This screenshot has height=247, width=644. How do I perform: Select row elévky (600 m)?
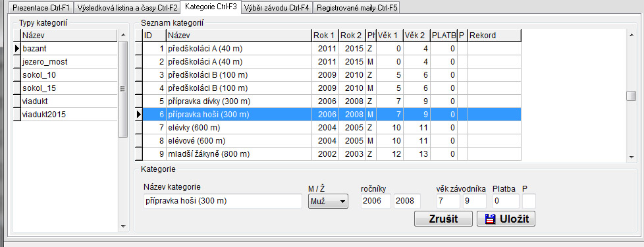(x=331, y=127)
